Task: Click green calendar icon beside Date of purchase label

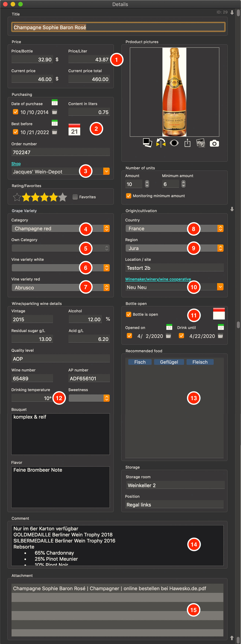Action: [x=55, y=102]
